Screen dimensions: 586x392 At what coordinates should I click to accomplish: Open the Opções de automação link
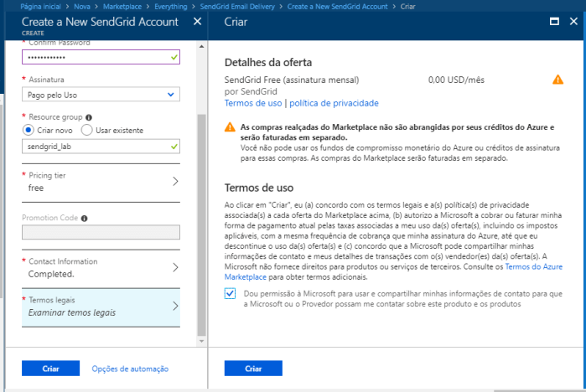(130, 369)
